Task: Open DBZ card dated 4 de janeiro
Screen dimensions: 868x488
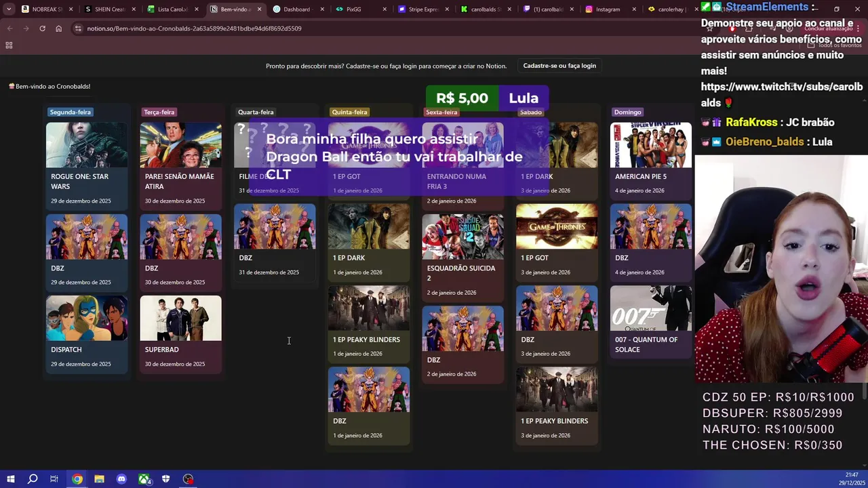Action: pyautogui.click(x=651, y=242)
